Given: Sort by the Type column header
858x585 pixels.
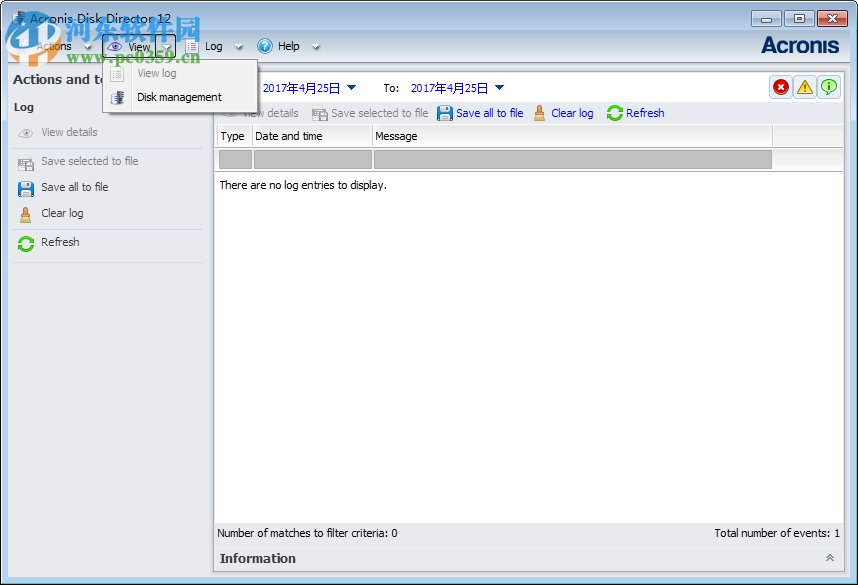Looking at the screenshot, I should [x=233, y=136].
